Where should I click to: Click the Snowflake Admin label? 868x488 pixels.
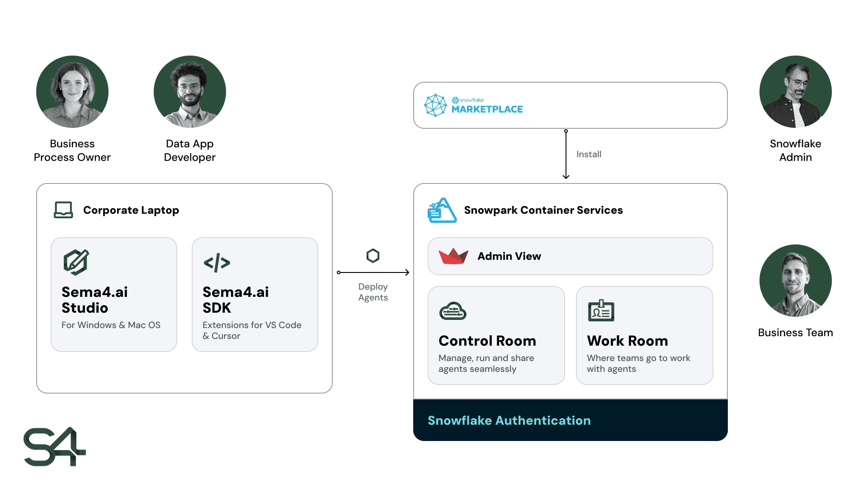tap(796, 150)
